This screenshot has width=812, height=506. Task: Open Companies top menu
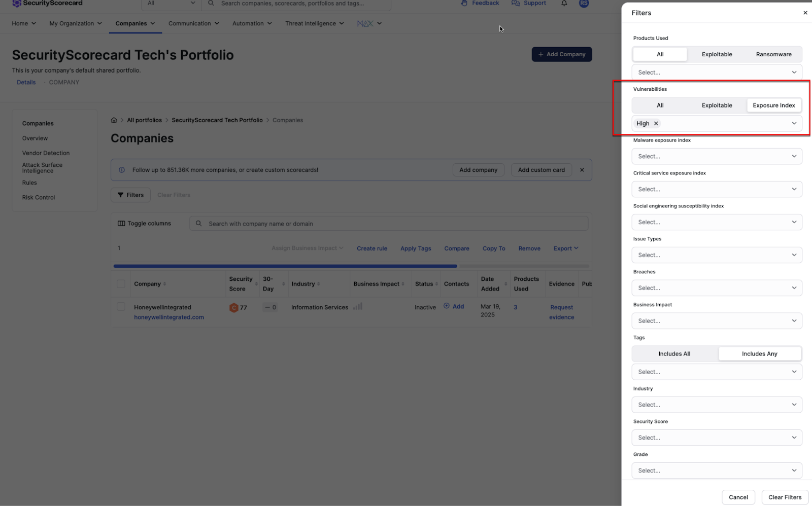pos(136,23)
